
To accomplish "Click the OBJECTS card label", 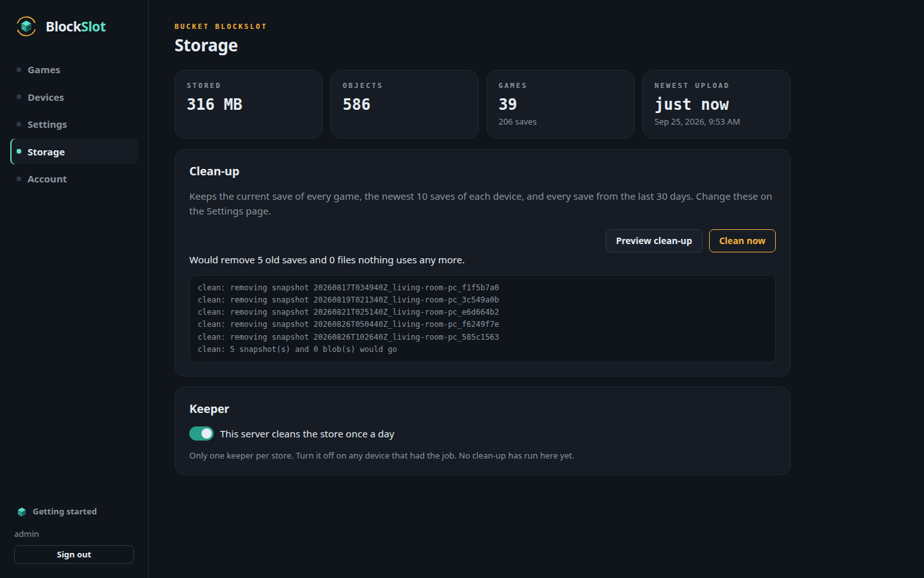I will tap(363, 85).
